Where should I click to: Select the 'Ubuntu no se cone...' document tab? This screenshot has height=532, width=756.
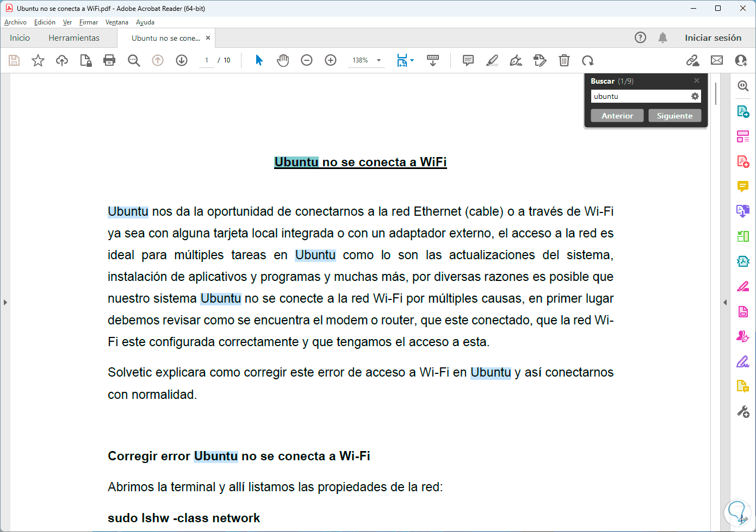click(166, 38)
